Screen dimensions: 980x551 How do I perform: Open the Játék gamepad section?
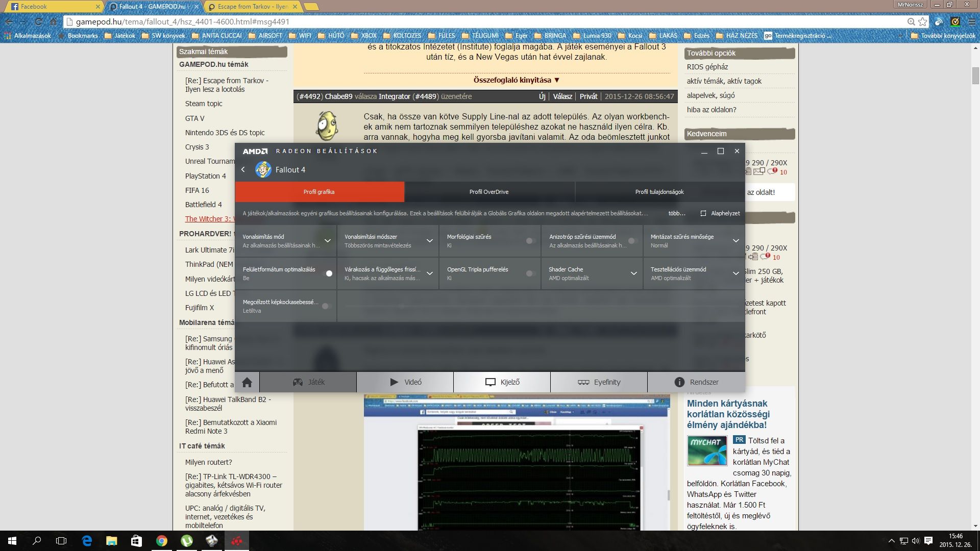point(308,382)
